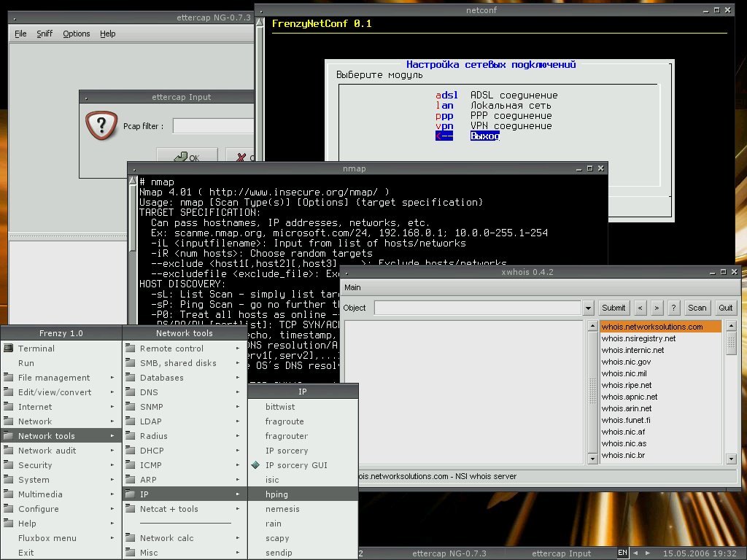Open the Object dropdown arrow in xwhois
This screenshot has width=747, height=560.
(x=589, y=308)
